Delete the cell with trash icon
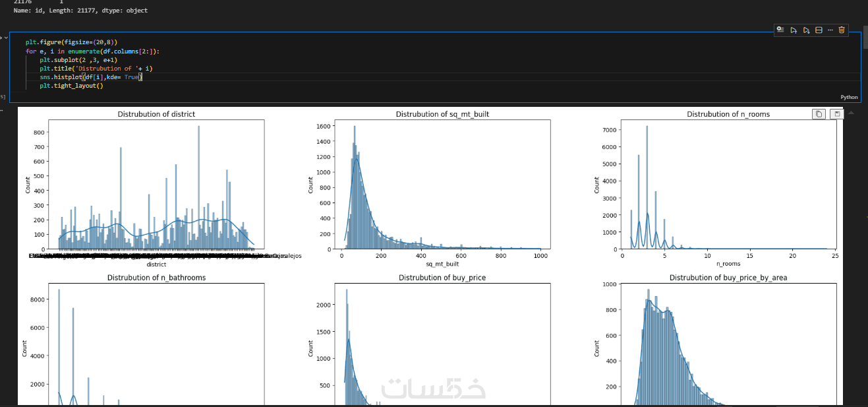 pos(842,30)
